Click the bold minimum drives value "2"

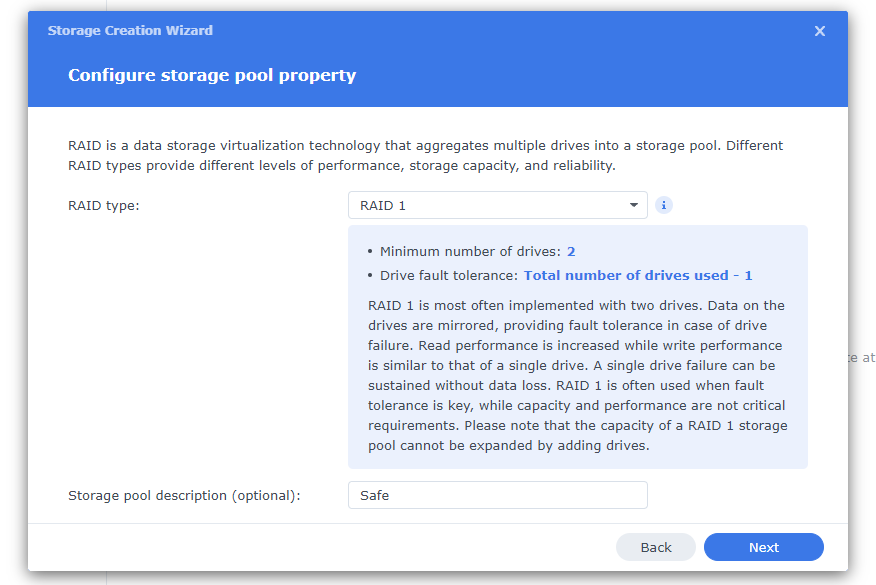pyautogui.click(x=571, y=252)
